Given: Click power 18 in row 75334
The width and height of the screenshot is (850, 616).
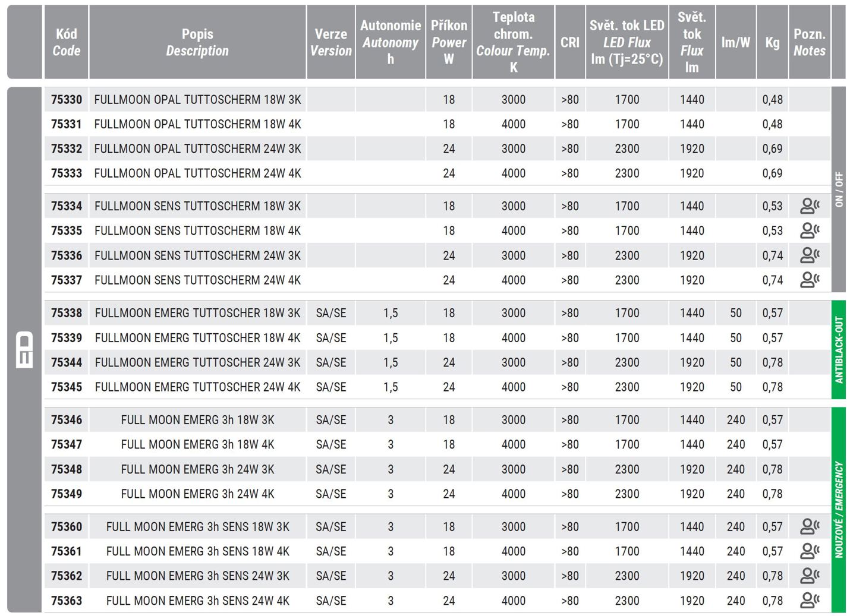Looking at the screenshot, I should [x=449, y=206].
